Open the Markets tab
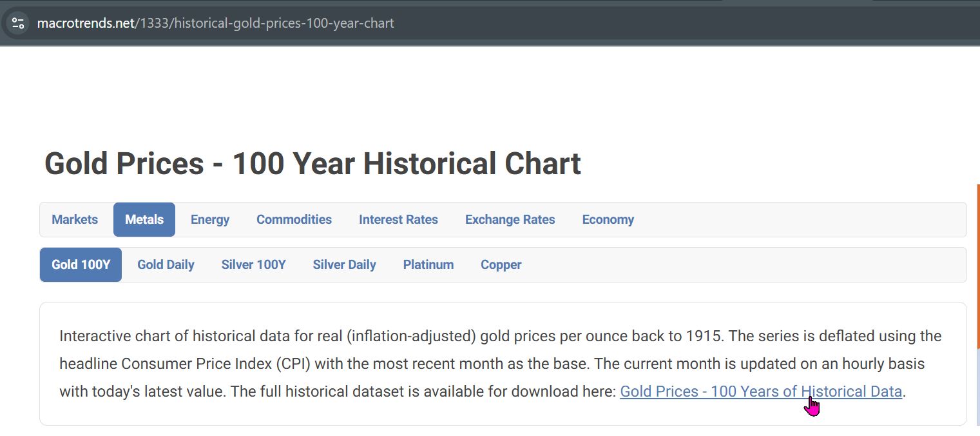The height and width of the screenshot is (436, 980). (x=75, y=219)
